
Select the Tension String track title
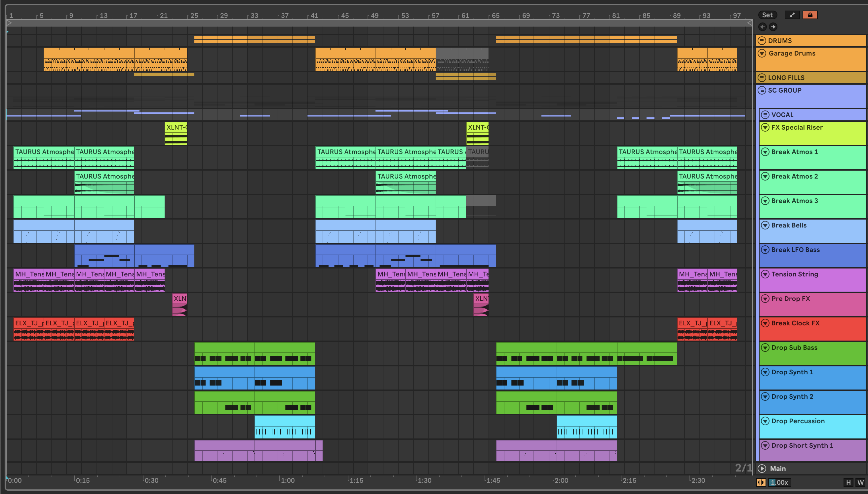click(794, 274)
